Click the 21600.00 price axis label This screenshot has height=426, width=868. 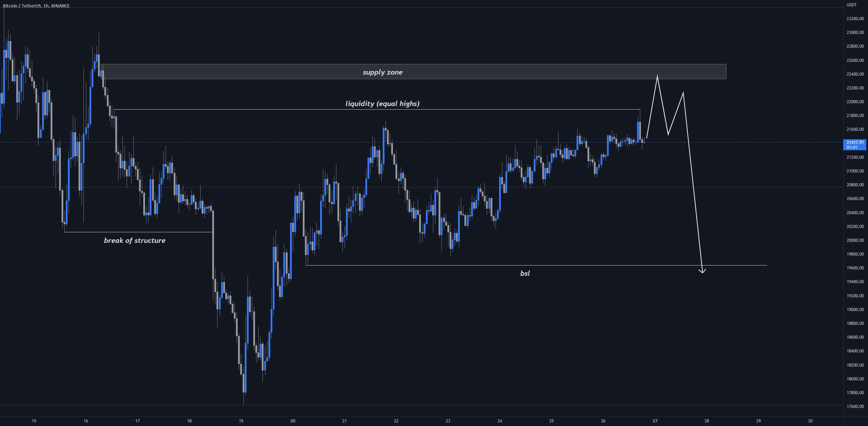pyautogui.click(x=855, y=129)
